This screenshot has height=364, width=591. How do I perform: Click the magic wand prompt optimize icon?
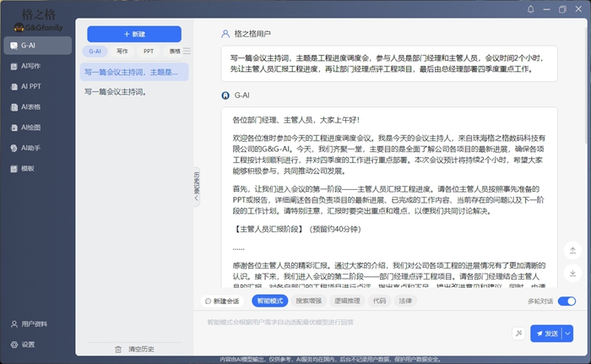click(x=517, y=334)
